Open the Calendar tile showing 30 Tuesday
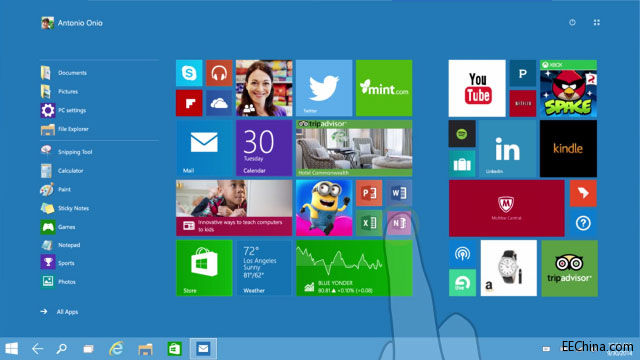The width and height of the screenshot is (640, 360). pyautogui.click(x=264, y=148)
